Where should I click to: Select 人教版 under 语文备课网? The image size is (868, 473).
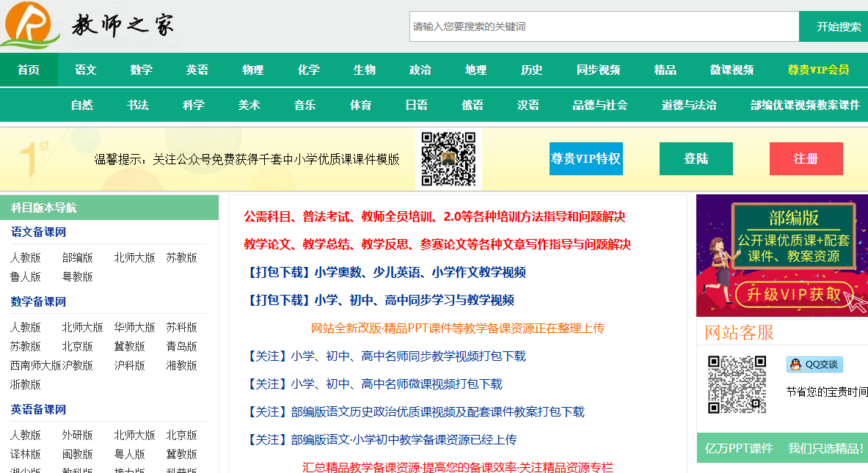(x=27, y=257)
